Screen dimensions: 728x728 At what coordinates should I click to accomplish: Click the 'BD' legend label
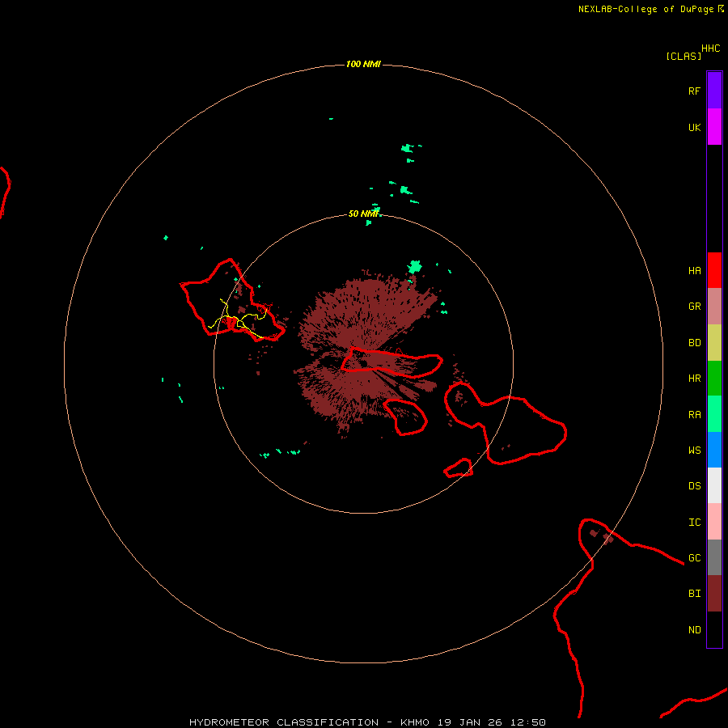[x=694, y=343]
